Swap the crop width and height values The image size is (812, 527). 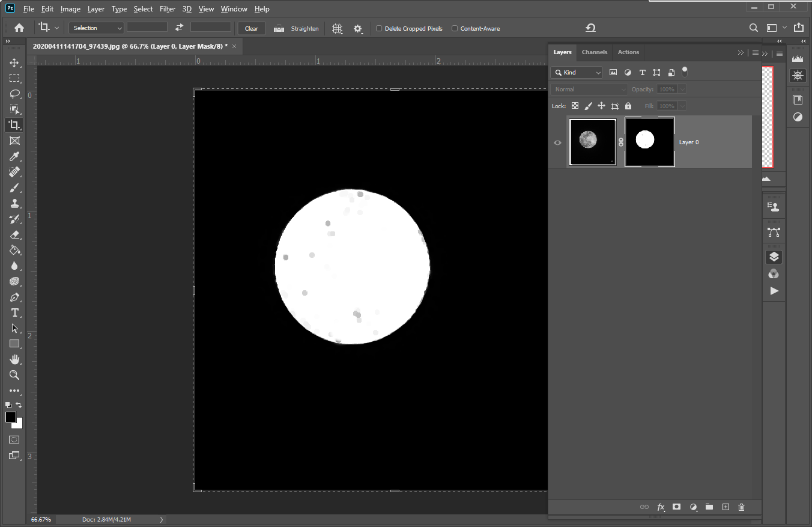point(179,28)
